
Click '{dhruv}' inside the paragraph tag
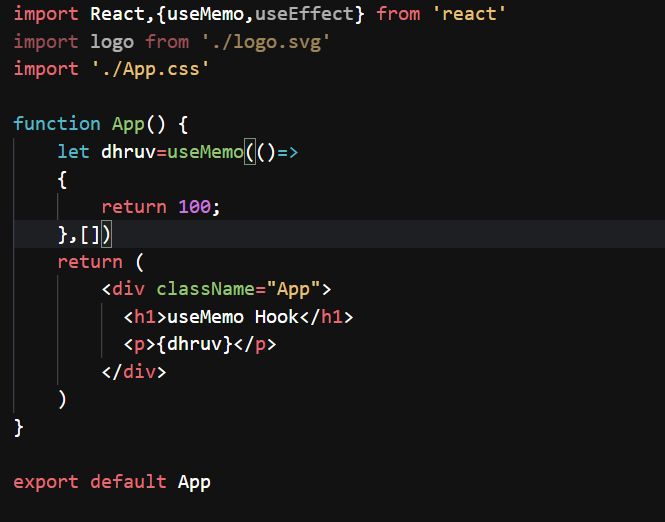[x=194, y=344]
